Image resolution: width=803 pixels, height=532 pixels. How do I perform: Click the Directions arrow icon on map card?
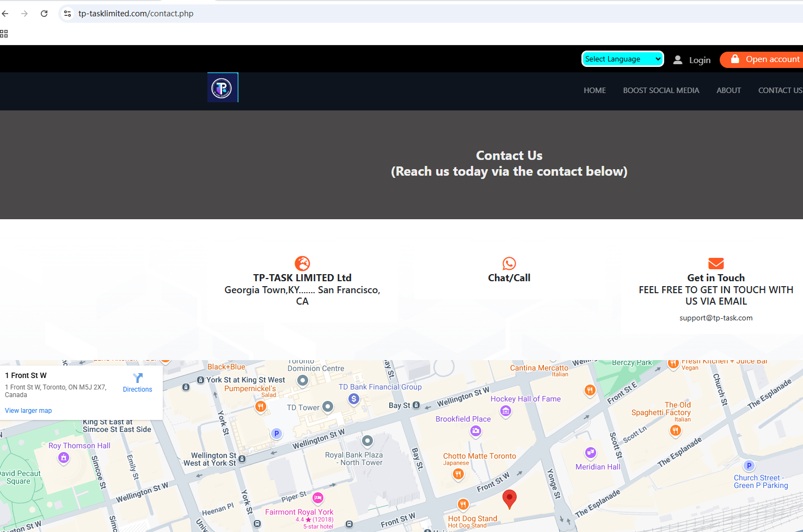[138, 378]
